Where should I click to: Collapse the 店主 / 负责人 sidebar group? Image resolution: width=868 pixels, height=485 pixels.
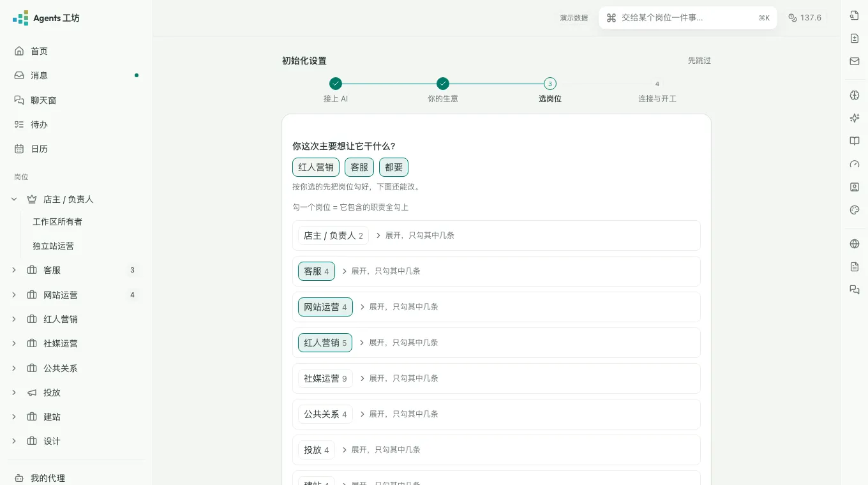coord(14,199)
